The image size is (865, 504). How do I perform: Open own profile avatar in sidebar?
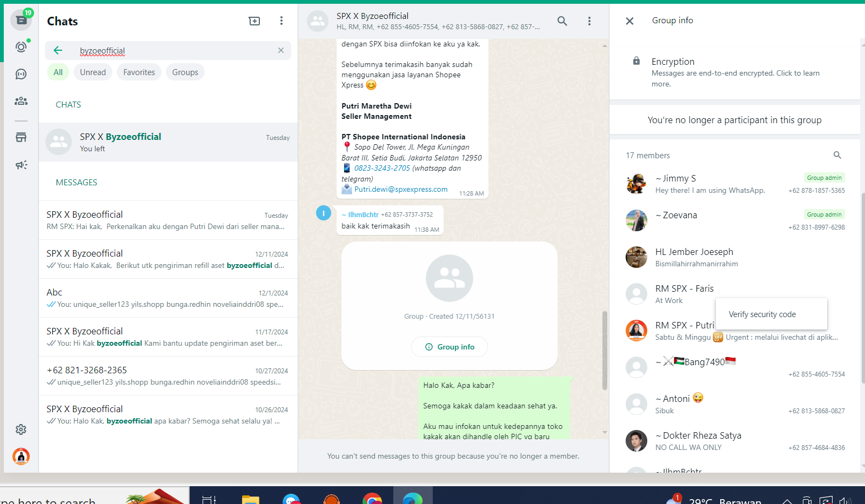click(x=21, y=456)
